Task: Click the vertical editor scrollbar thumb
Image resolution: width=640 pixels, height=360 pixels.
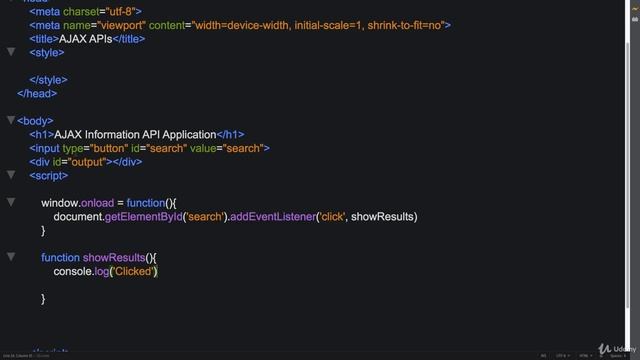Action: [x=628, y=176]
